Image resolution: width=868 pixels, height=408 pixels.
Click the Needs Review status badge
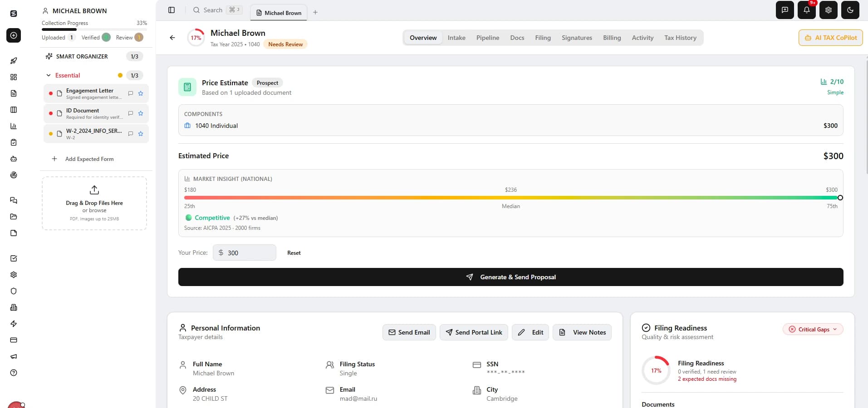[x=285, y=44]
